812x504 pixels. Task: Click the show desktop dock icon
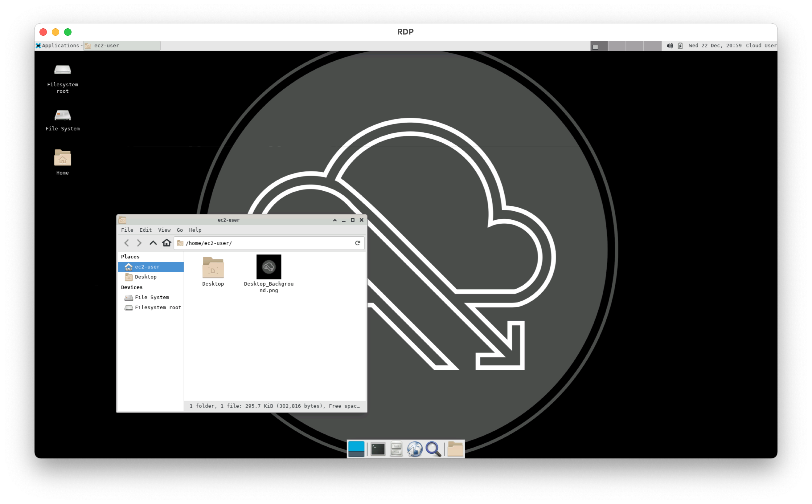tap(356, 449)
